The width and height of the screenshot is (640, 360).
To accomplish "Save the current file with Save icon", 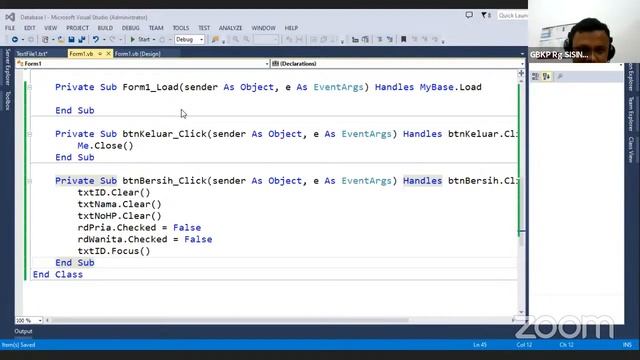I will point(71,40).
